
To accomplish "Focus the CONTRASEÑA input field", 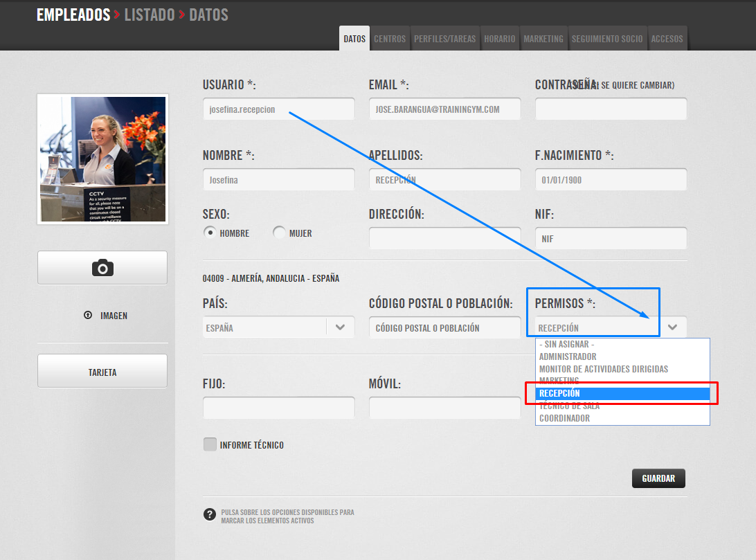I will click(x=611, y=109).
